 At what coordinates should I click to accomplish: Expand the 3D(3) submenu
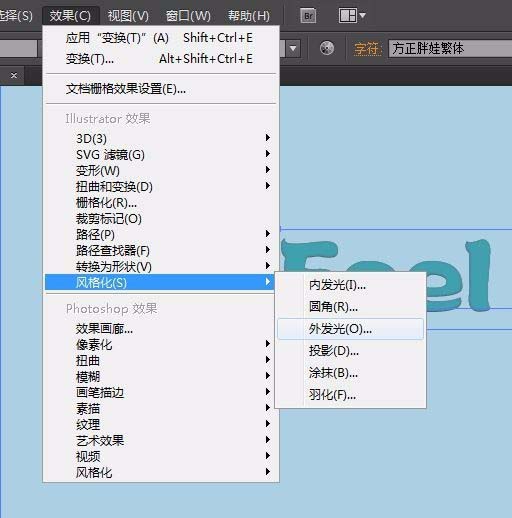point(161,138)
